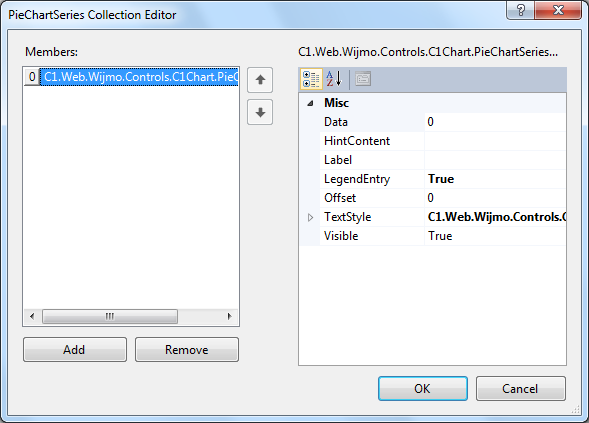Edit the Offset property value
This screenshot has width=589, height=423.
[x=495, y=198]
